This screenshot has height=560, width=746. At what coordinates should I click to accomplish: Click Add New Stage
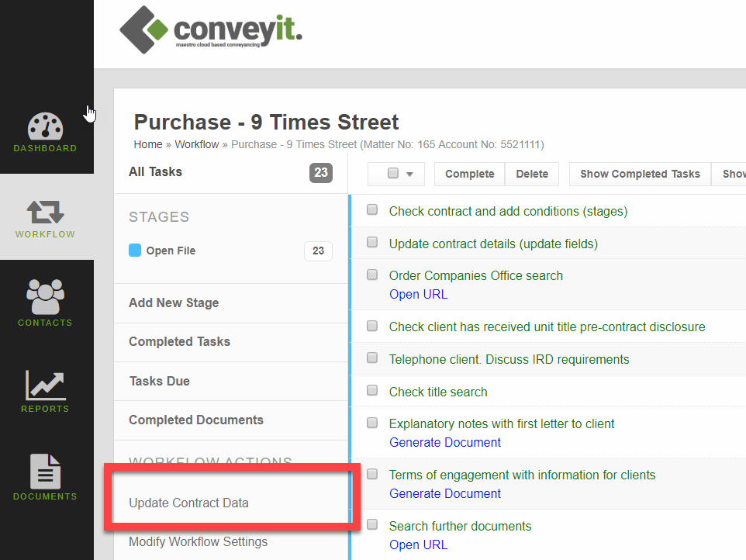(174, 302)
